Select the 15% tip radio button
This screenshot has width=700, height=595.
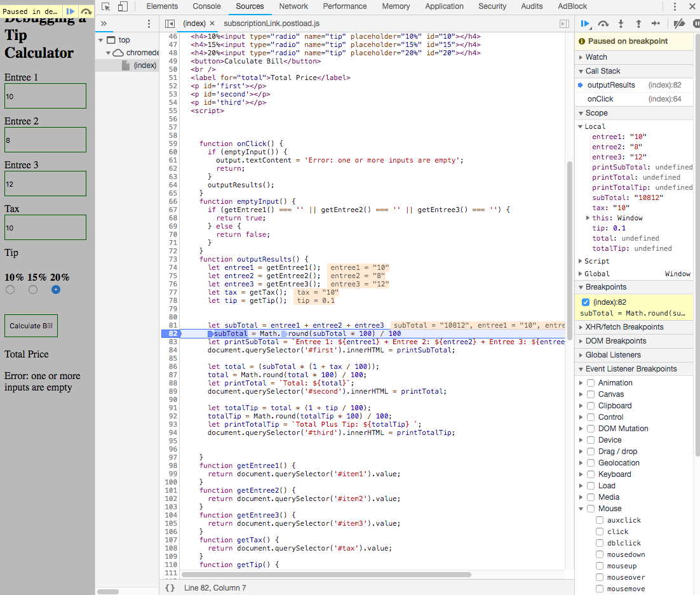(32, 290)
